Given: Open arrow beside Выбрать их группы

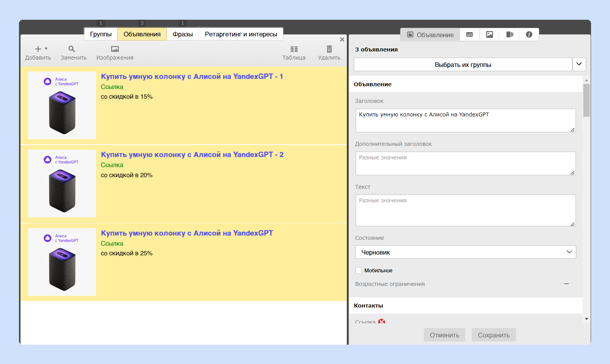Looking at the screenshot, I should [x=579, y=64].
